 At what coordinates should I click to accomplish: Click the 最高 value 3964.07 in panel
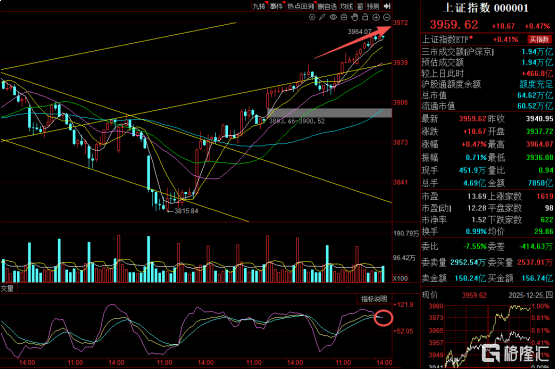[539, 144]
